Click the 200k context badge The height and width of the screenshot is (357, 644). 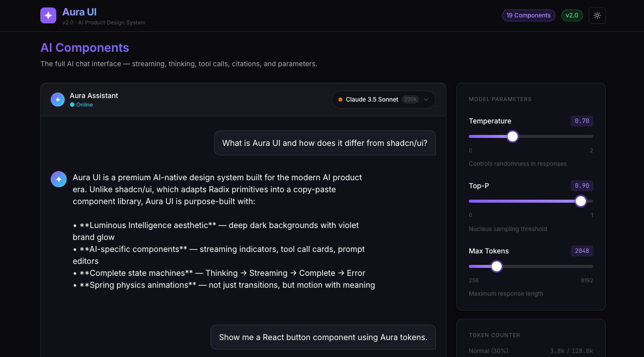(x=410, y=100)
